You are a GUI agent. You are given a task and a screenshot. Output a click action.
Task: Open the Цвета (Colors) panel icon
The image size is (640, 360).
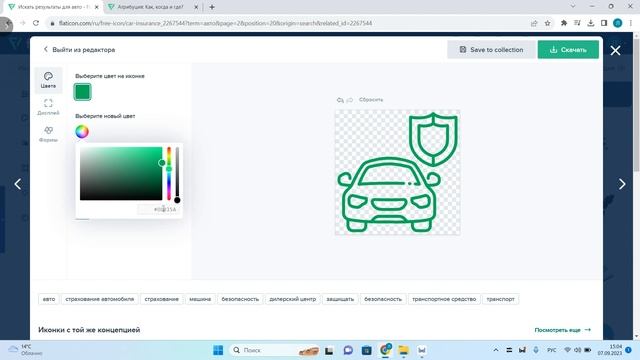(x=48, y=80)
